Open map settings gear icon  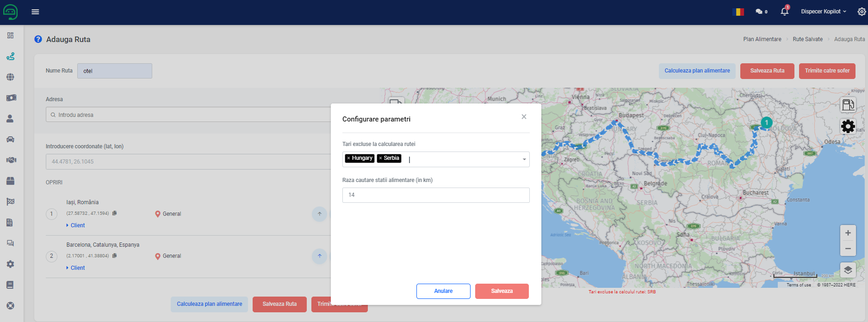point(848,126)
